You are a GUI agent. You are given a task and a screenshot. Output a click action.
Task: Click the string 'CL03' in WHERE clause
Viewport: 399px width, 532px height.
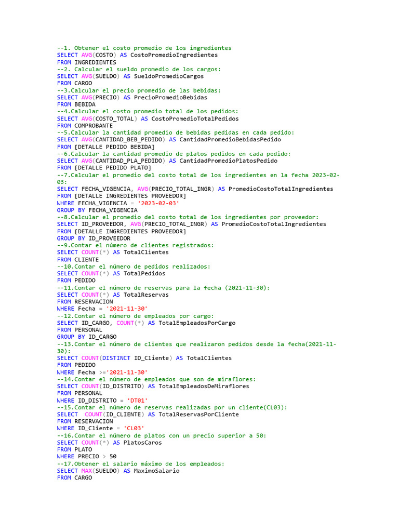pos(134,429)
